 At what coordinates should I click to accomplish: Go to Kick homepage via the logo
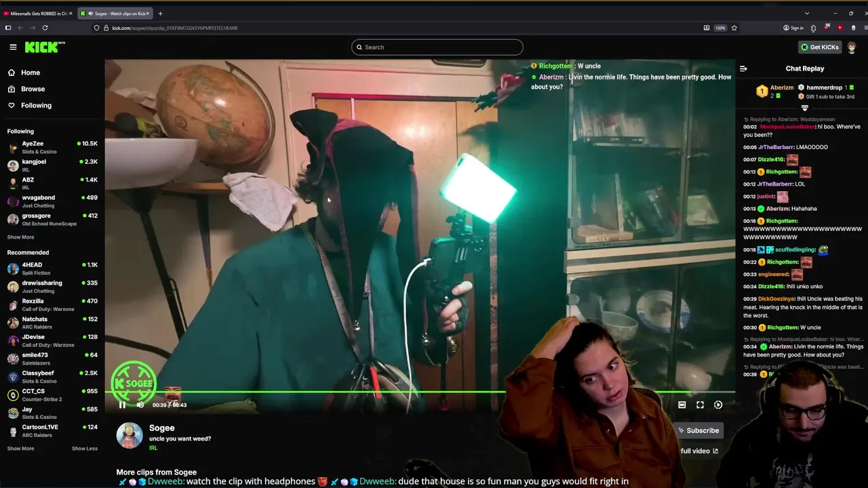pyautogui.click(x=45, y=47)
